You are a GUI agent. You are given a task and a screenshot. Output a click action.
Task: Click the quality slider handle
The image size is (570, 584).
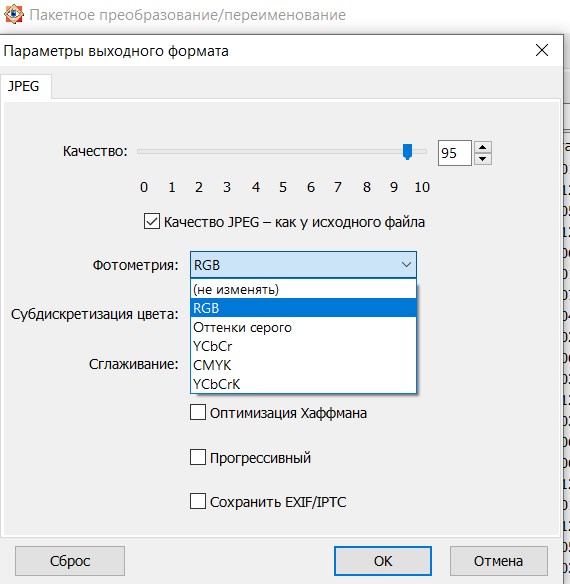(408, 152)
